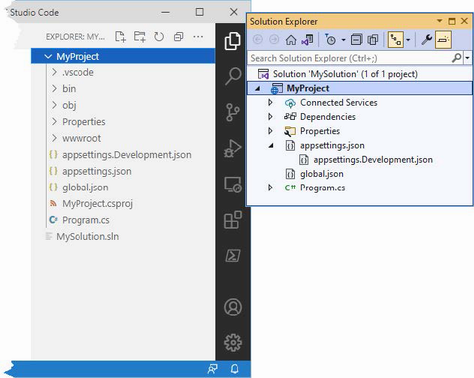Expand Connected Services node
The height and width of the screenshot is (378, 474).
click(270, 102)
